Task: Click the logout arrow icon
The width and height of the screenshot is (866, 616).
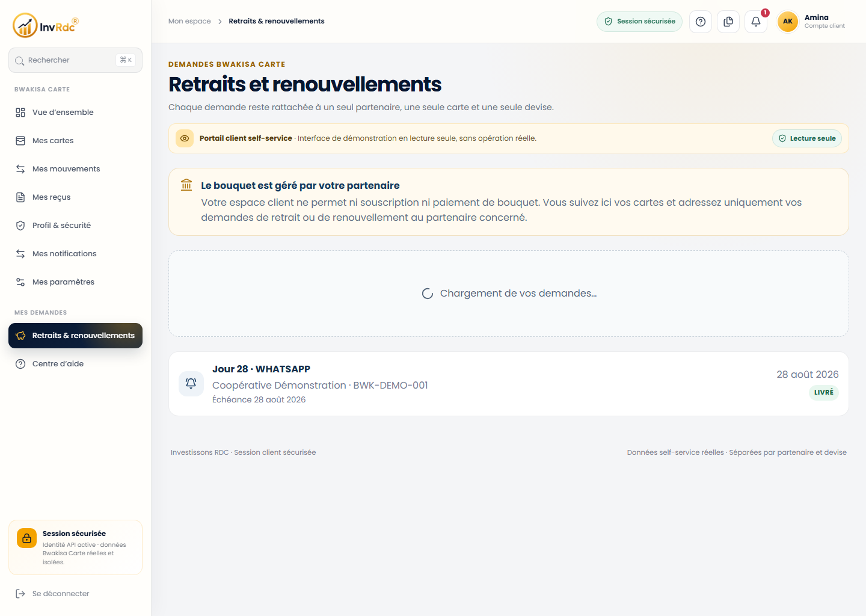Action: pyautogui.click(x=20, y=594)
